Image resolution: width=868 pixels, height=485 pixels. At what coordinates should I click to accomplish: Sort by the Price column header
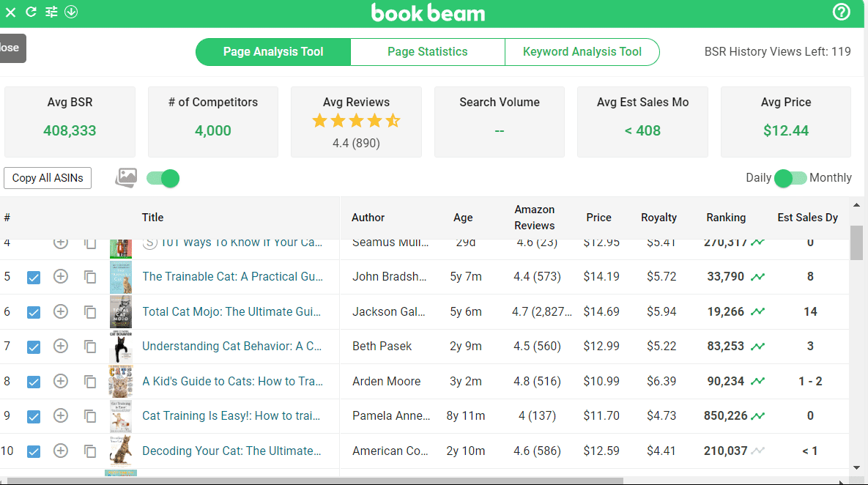598,218
